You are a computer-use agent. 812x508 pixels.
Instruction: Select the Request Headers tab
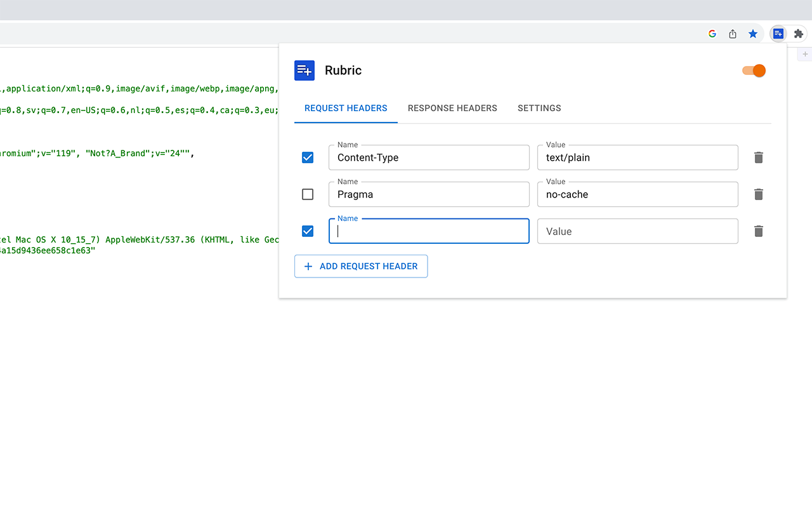[x=346, y=108]
